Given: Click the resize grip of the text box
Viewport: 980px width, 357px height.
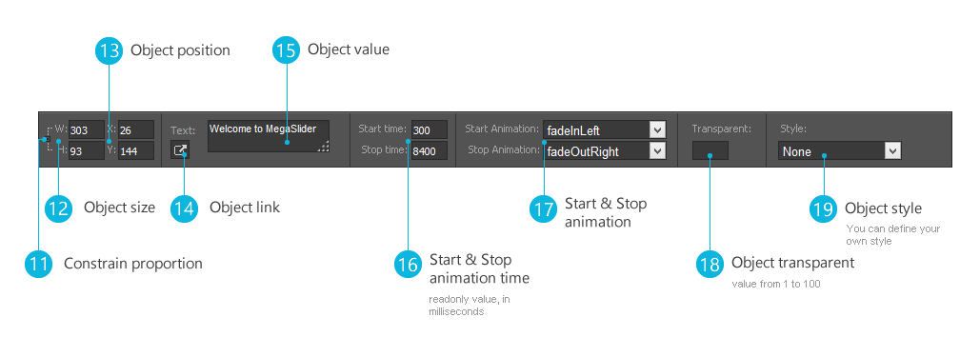Looking at the screenshot, I should click(323, 147).
